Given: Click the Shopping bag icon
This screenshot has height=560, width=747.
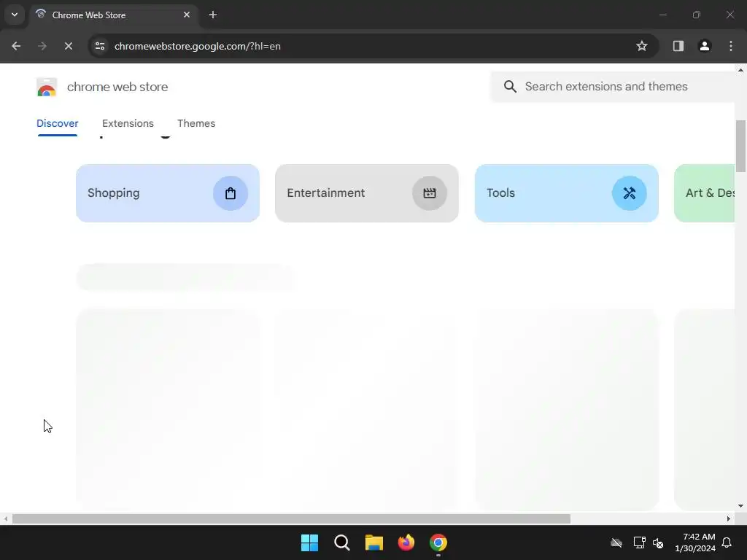Looking at the screenshot, I should click(231, 192).
